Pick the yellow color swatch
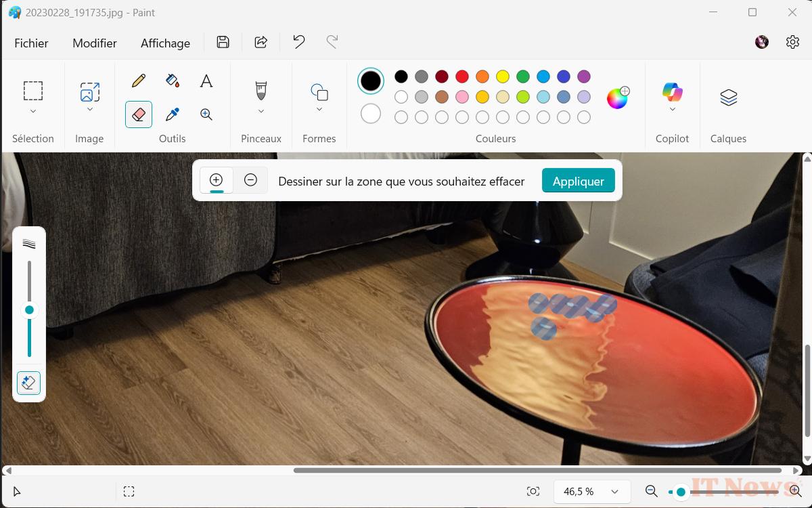 [503, 77]
